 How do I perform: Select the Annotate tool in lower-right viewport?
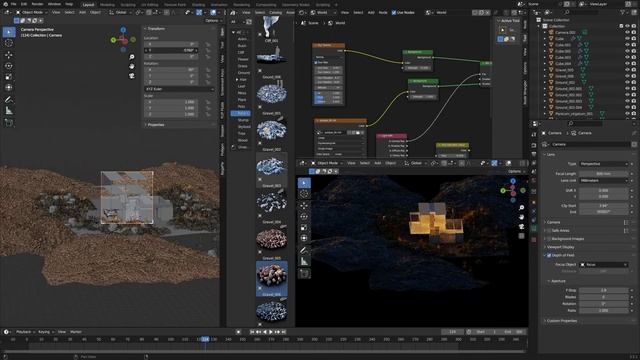tap(304, 250)
